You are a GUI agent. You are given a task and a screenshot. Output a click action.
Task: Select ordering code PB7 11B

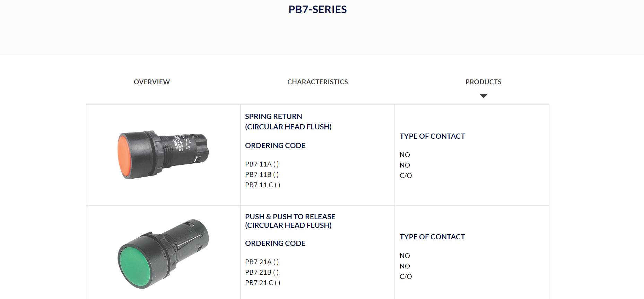(262, 174)
